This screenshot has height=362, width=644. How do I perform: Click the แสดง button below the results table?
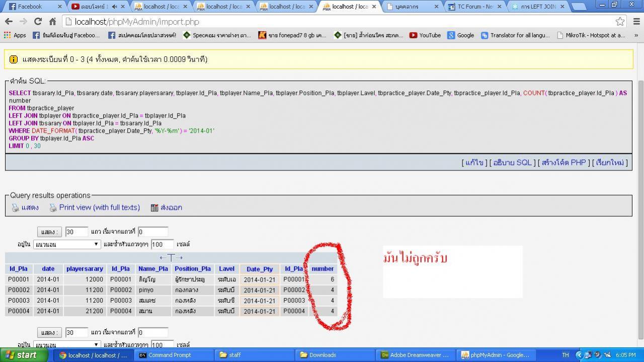[49, 332]
